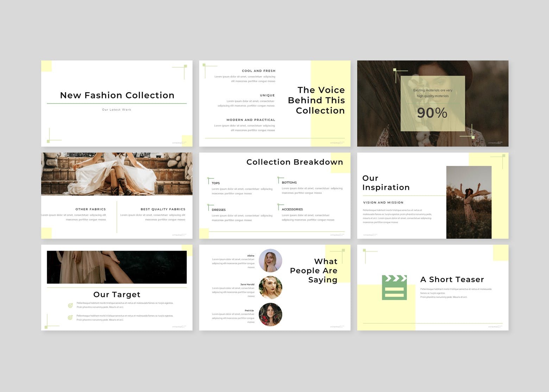The image size is (549, 392).
Task: Select Jane Harold's circular avatar photo
Action: tap(270, 287)
